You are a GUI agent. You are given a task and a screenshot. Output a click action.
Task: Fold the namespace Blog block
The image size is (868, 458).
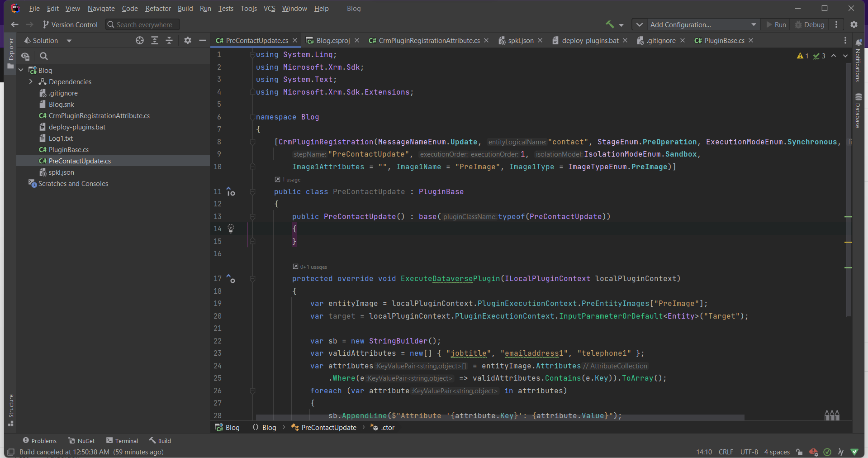click(x=252, y=117)
